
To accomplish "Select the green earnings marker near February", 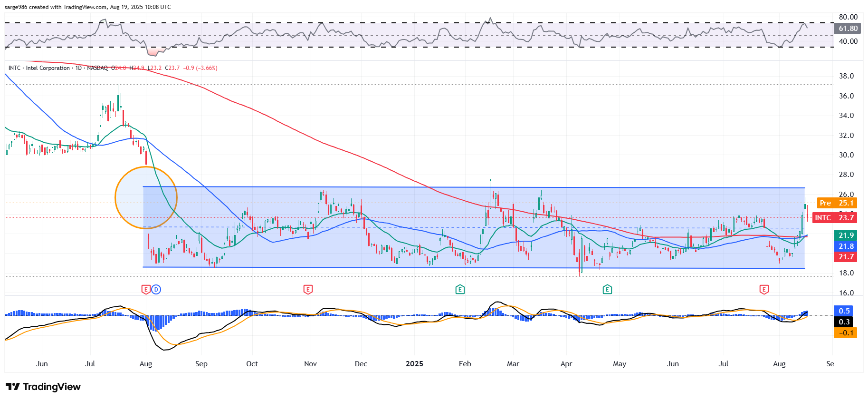I will (x=459, y=289).
